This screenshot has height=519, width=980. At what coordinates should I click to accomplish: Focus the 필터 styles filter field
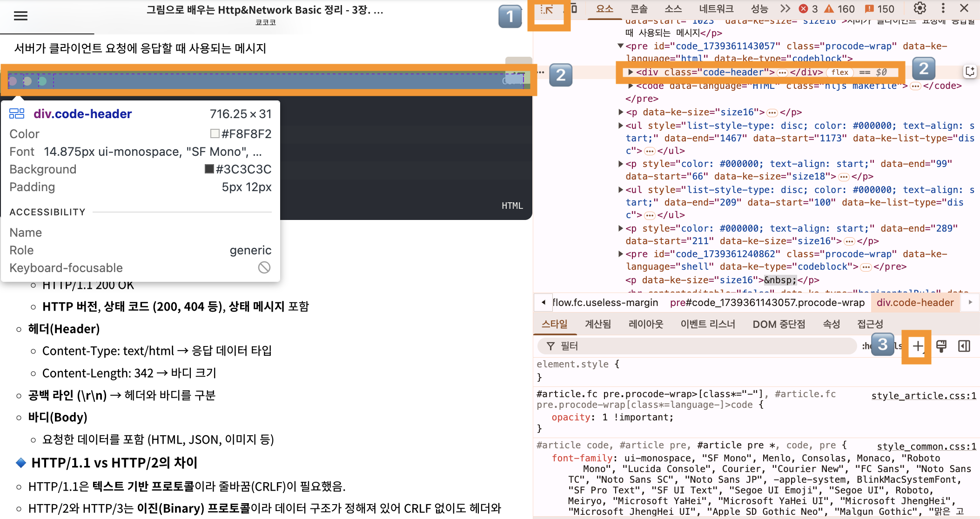[697, 346]
